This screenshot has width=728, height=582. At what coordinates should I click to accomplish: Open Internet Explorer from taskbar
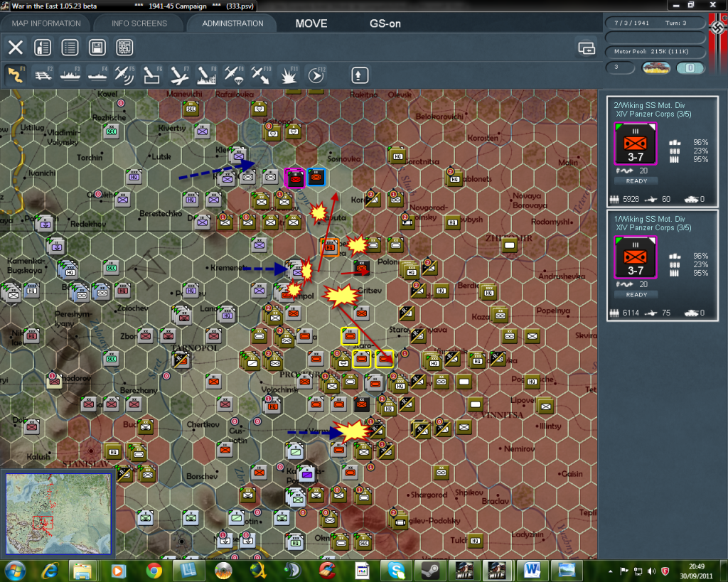pyautogui.click(x=50, y=571)
